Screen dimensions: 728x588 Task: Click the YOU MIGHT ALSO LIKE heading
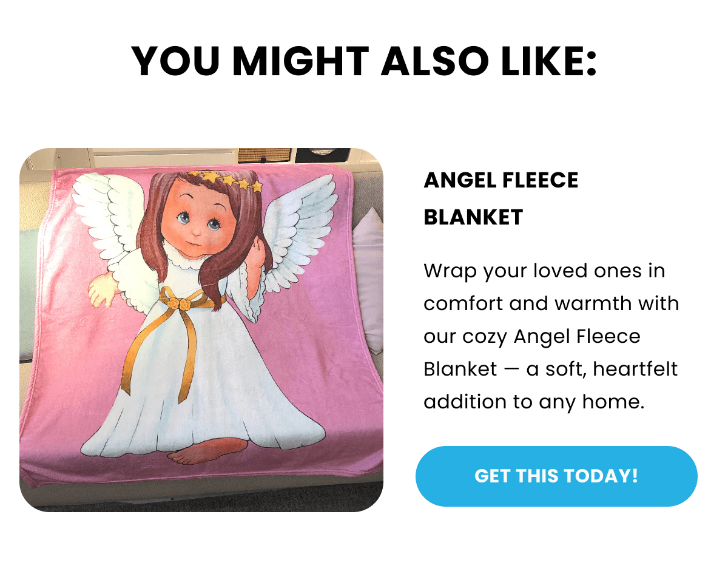pos(364,61)
